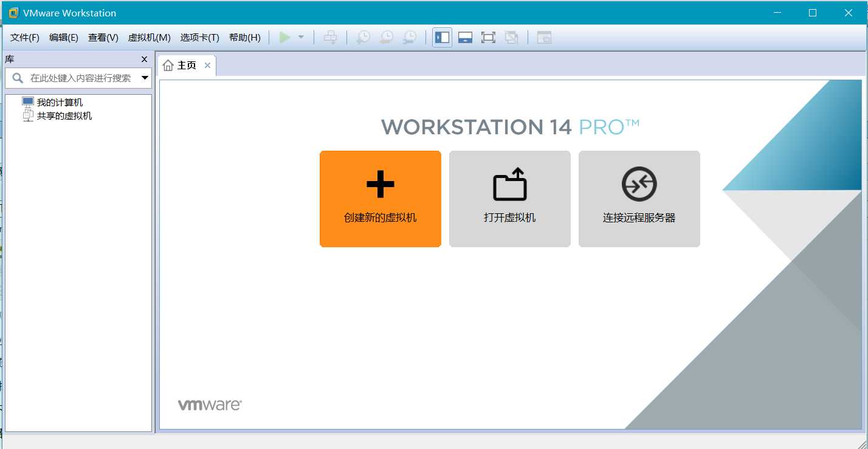Screen dimensions: 868x449
Task: Open the 查看(V) menu
Action: pyautogui.click(x=103, y=38)
